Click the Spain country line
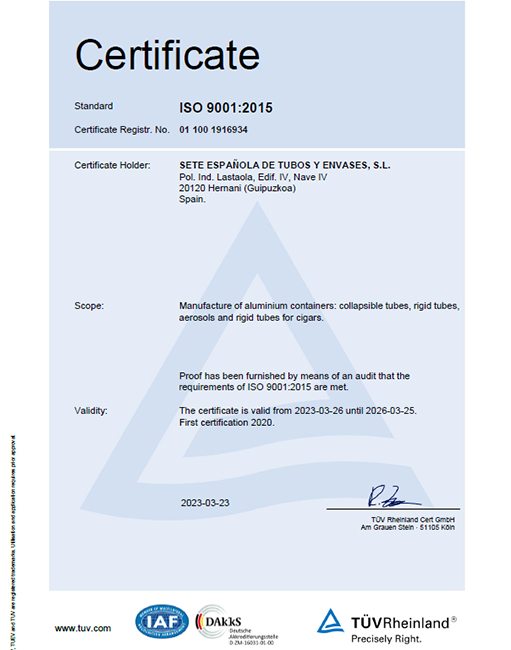Viewport: 511px width, 650px height. [192, 199]
